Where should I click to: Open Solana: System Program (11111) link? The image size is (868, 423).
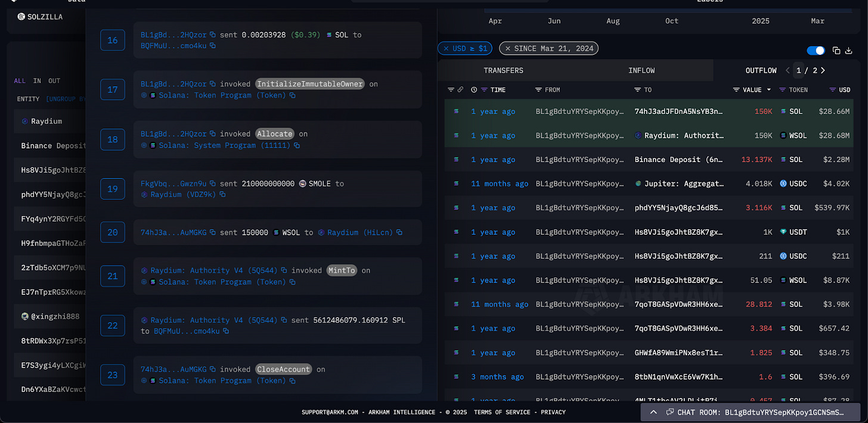[225, 145]
